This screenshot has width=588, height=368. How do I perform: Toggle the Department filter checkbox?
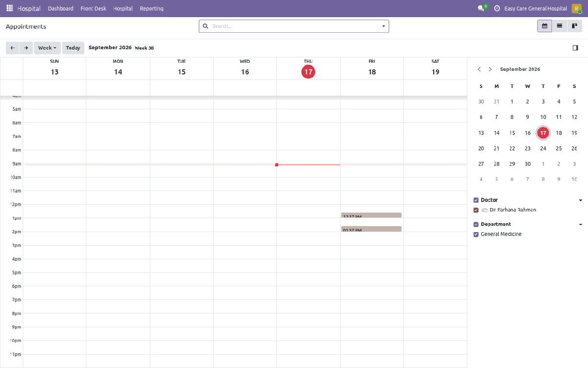[x=476, y=224]
